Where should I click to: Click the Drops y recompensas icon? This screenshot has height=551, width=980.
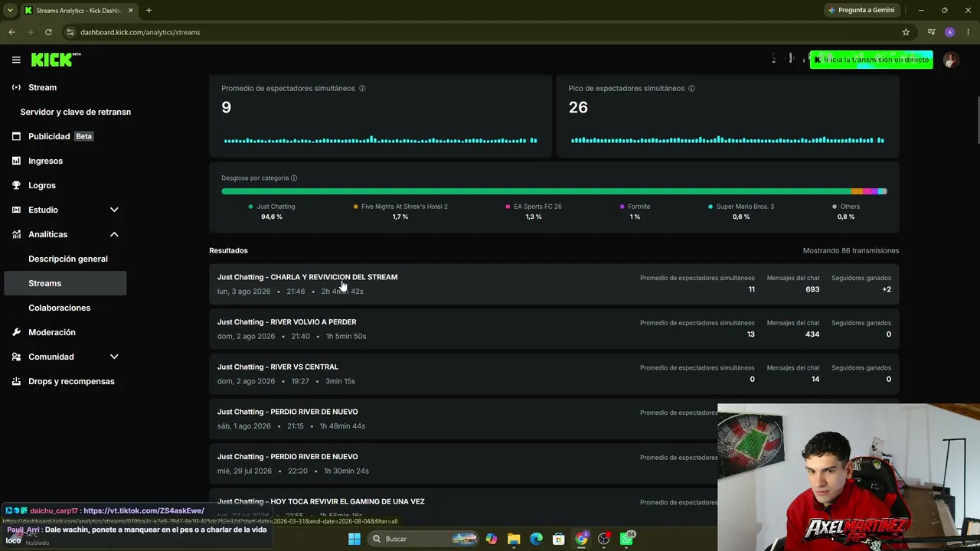pyautogui.click(x=16, y=381)
